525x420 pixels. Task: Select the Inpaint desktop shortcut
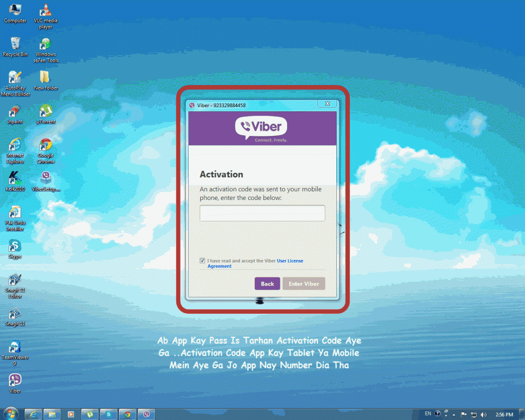point(15,114)
